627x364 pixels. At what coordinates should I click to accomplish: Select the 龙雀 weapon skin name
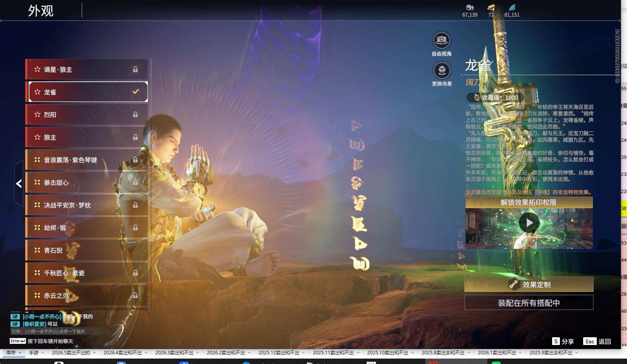point(50,92)
